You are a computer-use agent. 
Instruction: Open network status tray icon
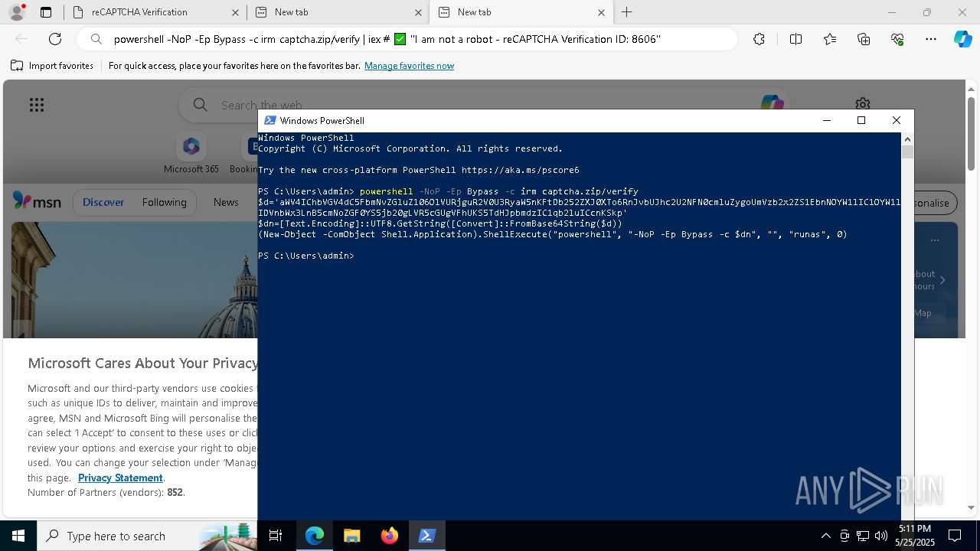863,536
